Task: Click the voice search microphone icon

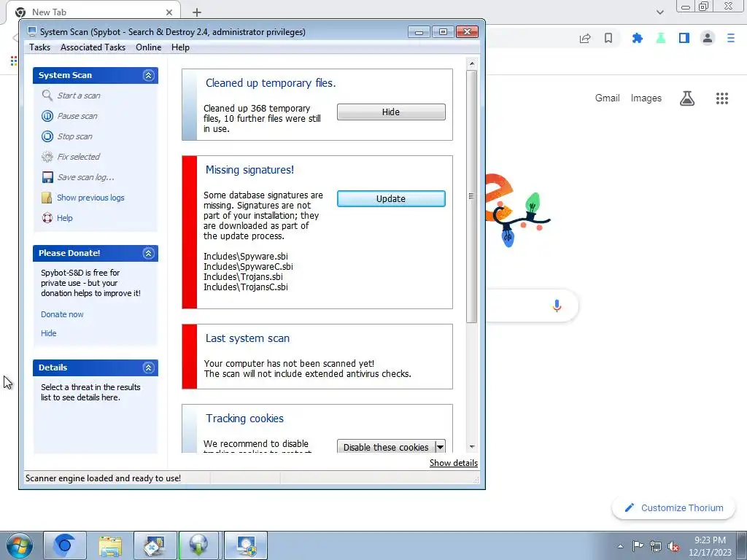Action: 557,306
